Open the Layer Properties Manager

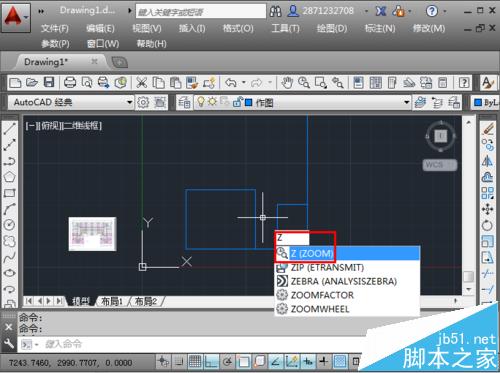[x=184, y=102]
